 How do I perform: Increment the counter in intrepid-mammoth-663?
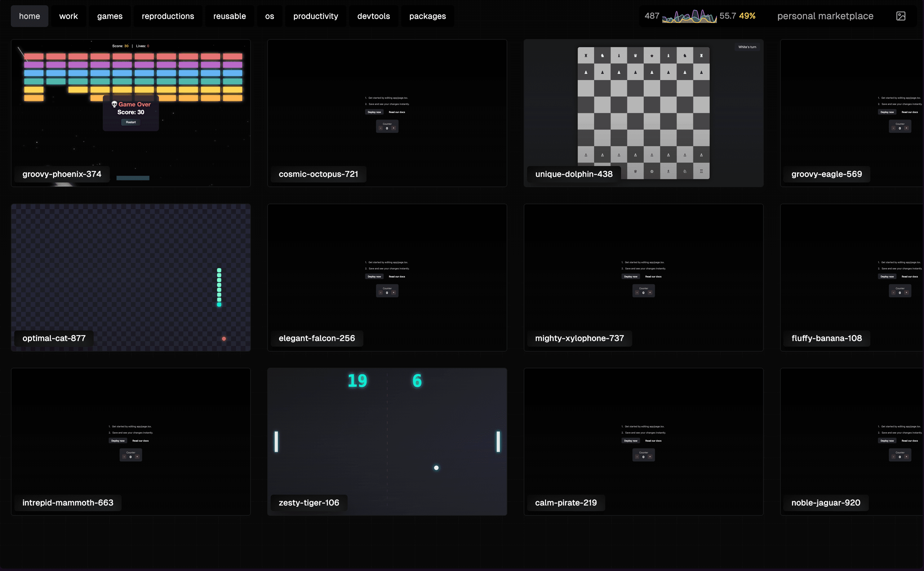(x=137, y=456)
